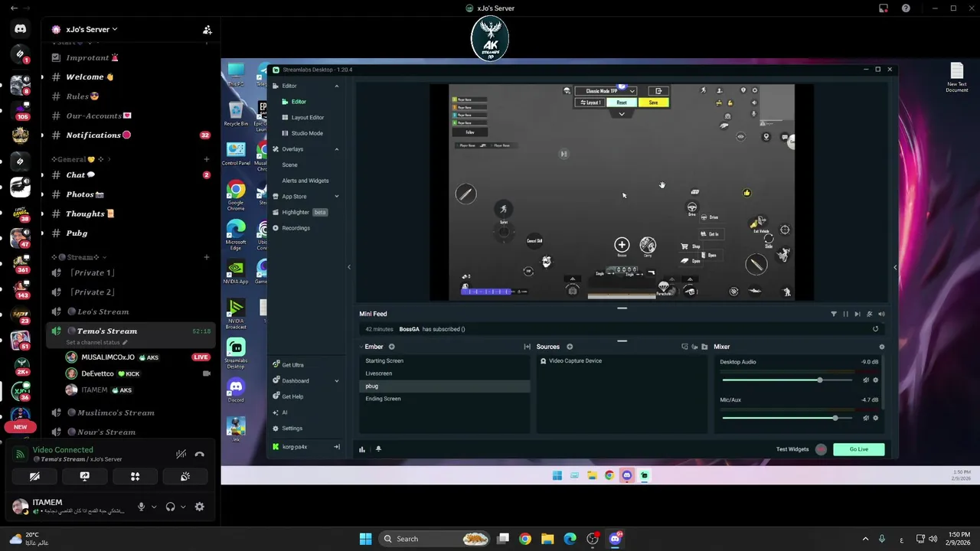Open Desktop Audio settings gear

pos(875,380)
